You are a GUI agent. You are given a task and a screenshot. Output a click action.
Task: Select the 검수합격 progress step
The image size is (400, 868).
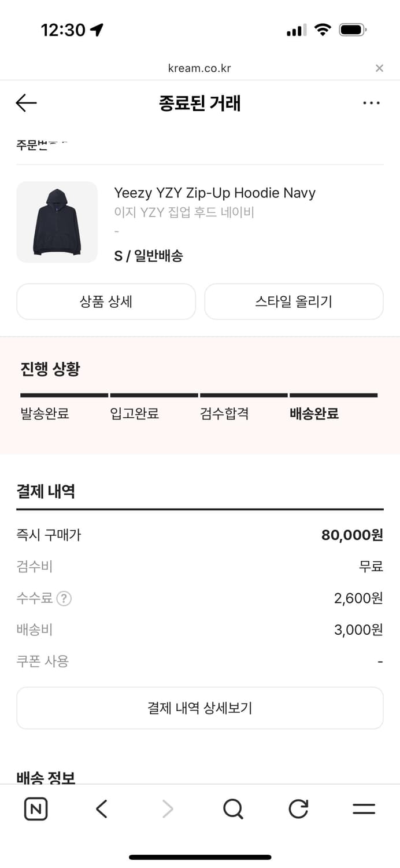point(224,413)
